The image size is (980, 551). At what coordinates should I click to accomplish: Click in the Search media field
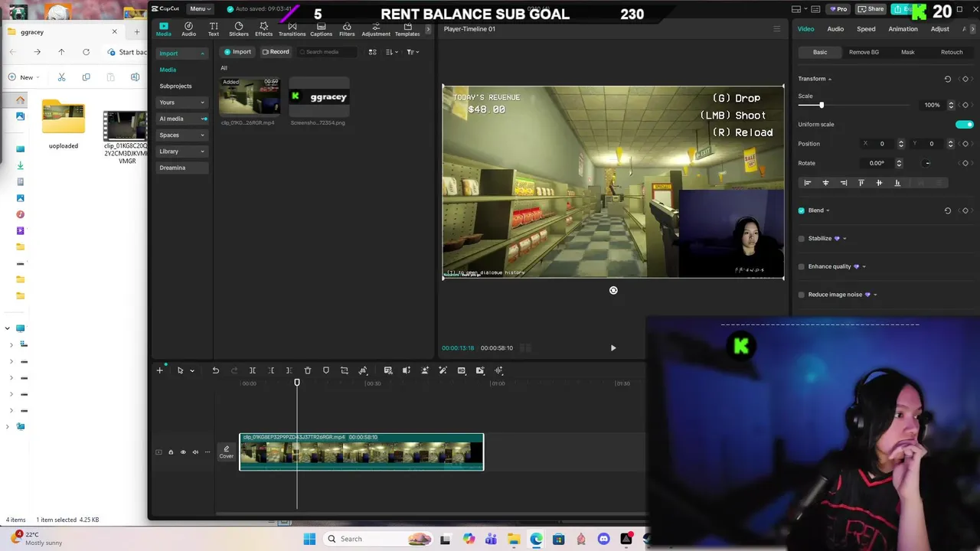[327, 52]
